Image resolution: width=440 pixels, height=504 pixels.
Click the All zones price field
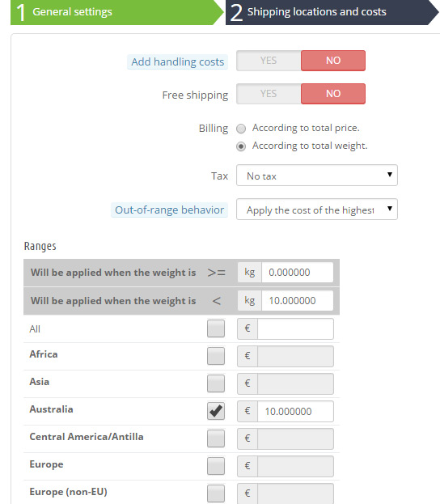point(295,328)
